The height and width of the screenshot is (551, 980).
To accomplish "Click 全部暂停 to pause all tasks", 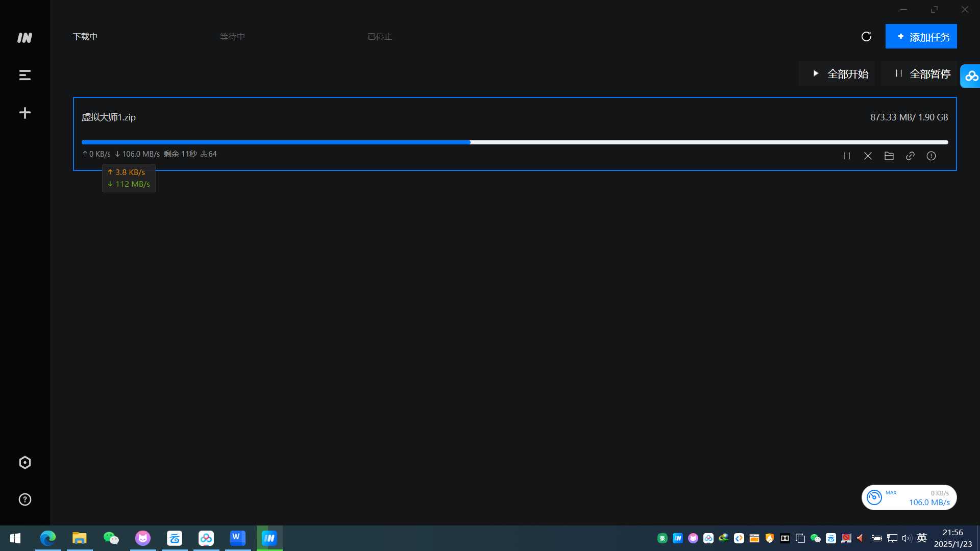I will pyautogui.click(x=919, y=74).
